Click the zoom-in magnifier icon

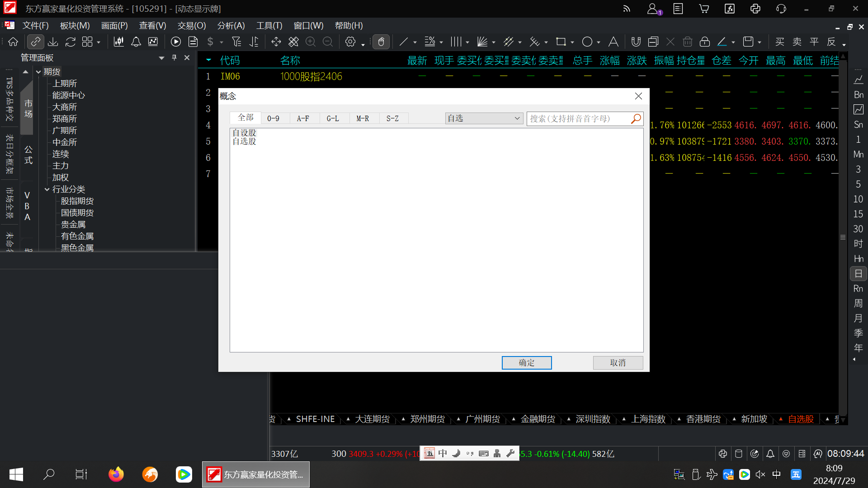tap(311, 42)
